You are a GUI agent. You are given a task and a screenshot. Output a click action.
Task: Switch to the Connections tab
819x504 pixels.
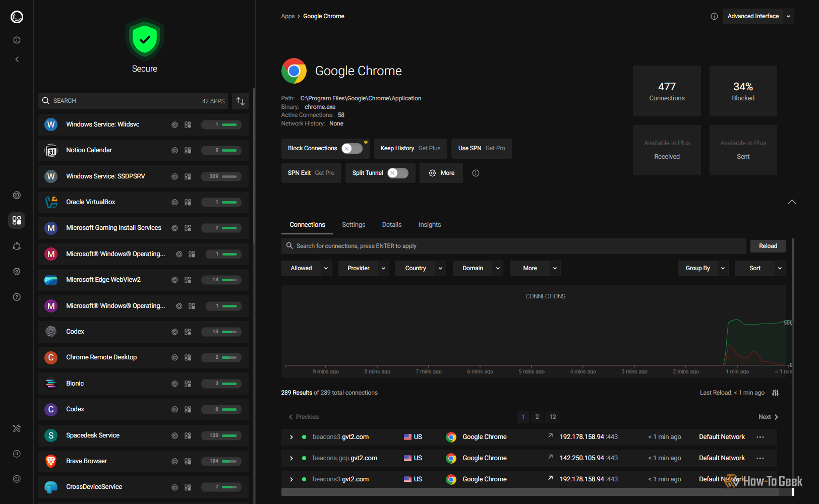pos(307,225)
